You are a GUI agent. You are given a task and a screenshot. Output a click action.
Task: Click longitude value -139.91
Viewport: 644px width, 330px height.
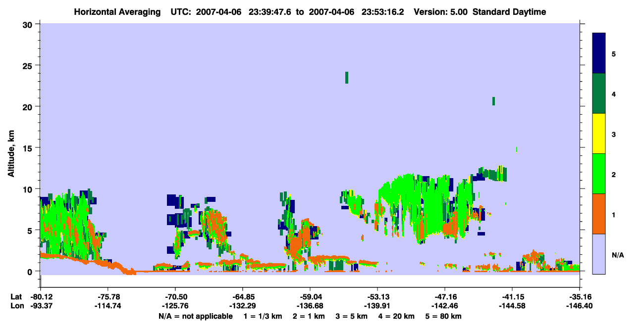[x=377, y=306]
